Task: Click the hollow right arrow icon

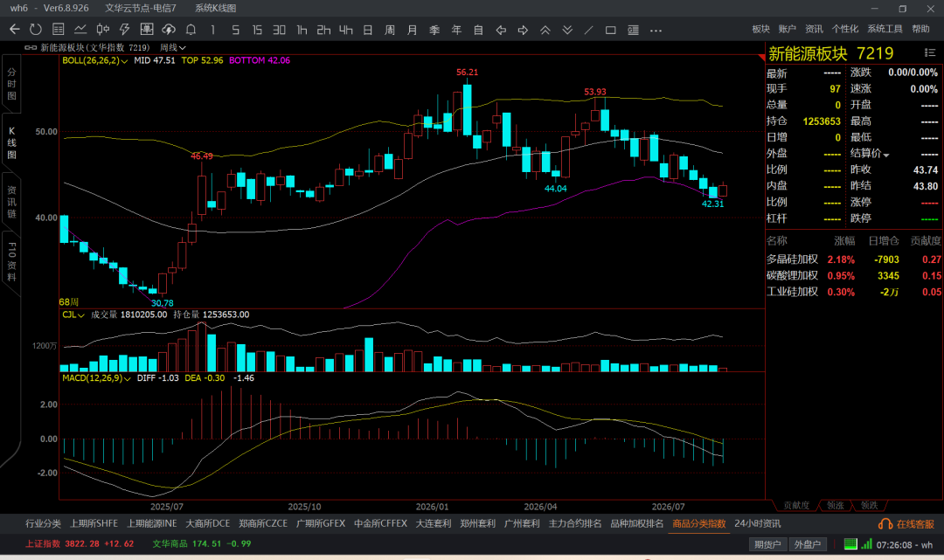Action: 524,30
